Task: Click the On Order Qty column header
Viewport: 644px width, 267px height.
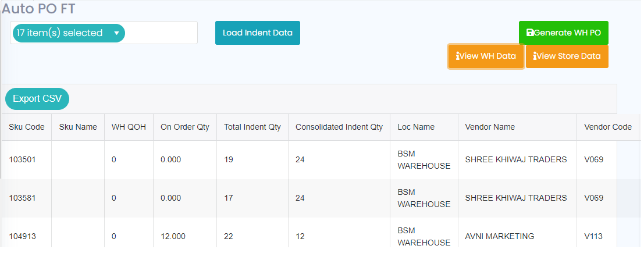Action: (185, 127)
